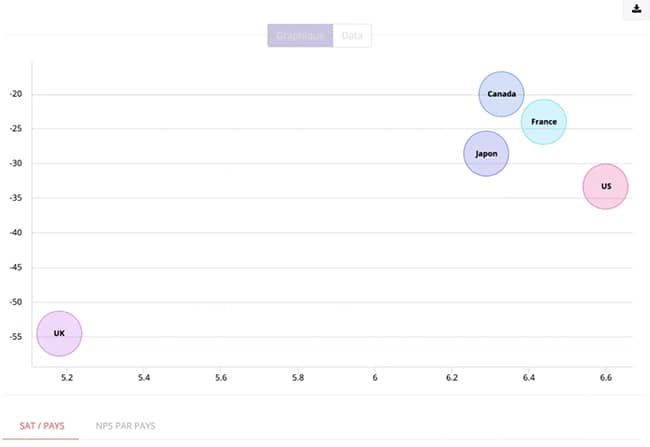Image resolution: width=650 pixels, height=447 pixels.
Task: Click the -20 y-axis label
Action: point(16,94)
